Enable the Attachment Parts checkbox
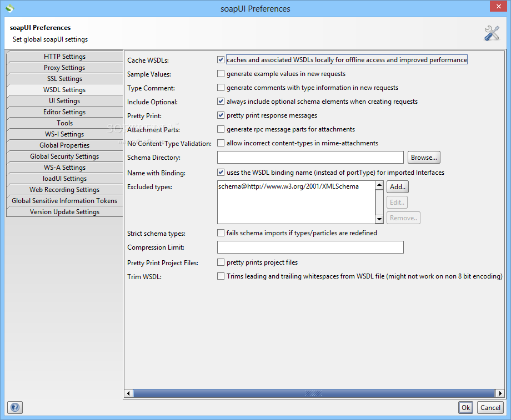Viewport: 511px width, 420px height. [x=221, y=129]
